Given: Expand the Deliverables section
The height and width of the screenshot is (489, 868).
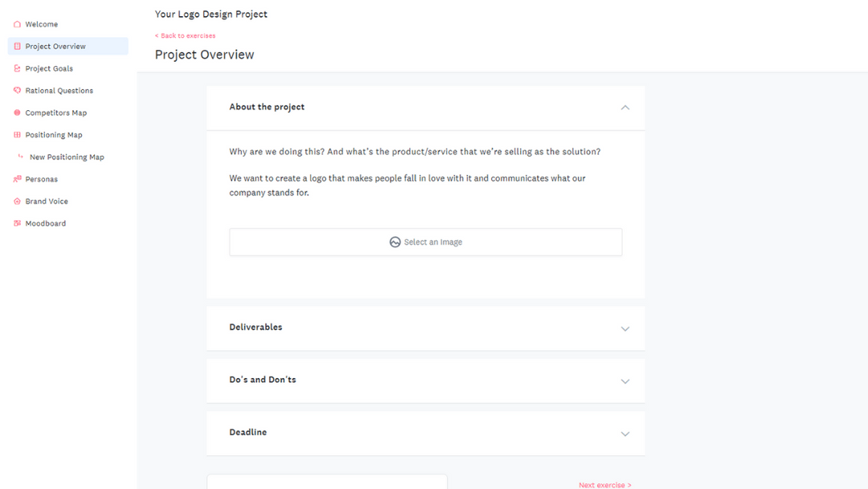Looking at the screenshot, I should pos(624,329).
